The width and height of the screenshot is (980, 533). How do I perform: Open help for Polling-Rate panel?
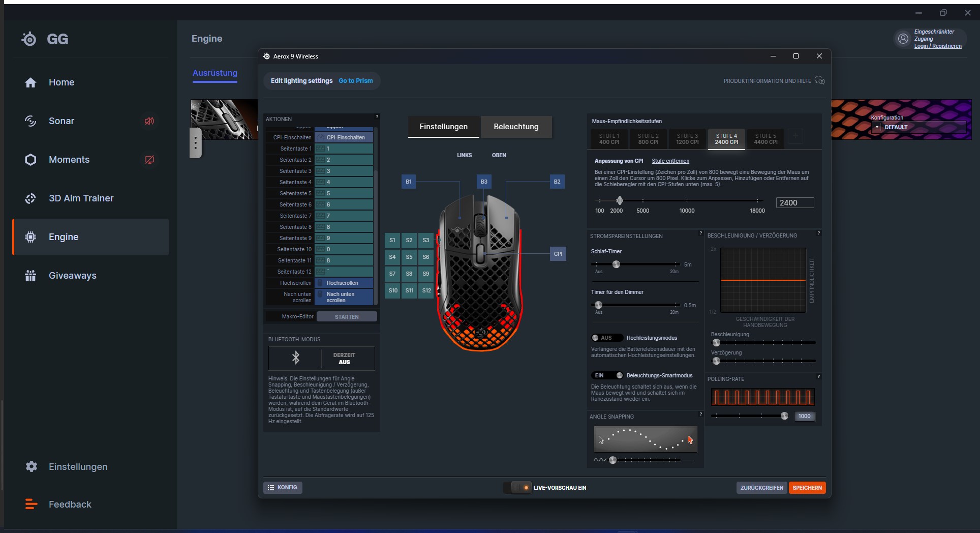click(x=818, y=376)
